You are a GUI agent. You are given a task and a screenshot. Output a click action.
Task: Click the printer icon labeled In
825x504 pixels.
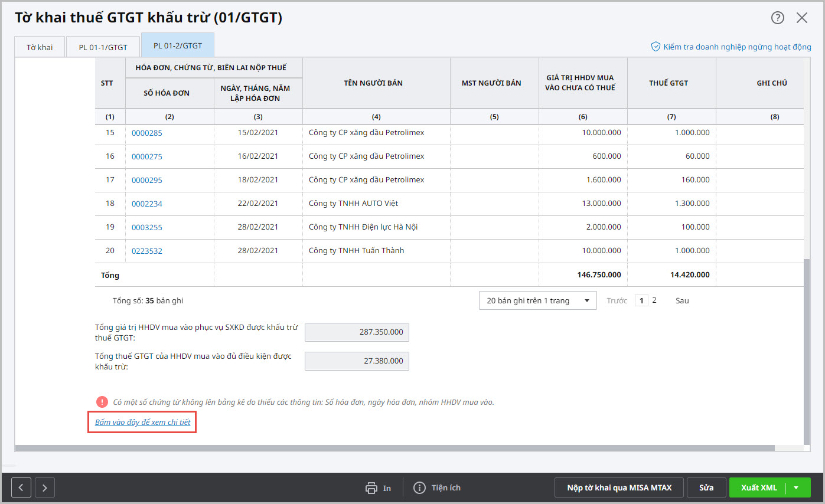371,487
